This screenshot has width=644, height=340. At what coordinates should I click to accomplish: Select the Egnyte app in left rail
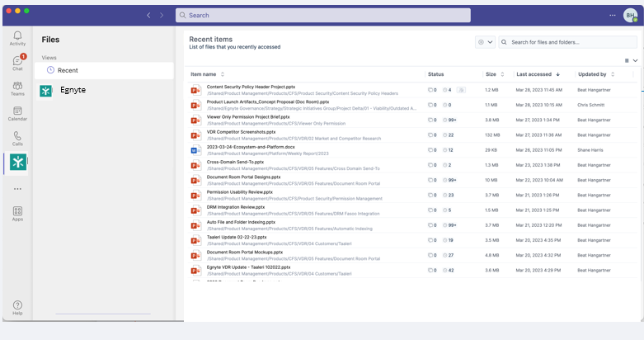point(17,163)
